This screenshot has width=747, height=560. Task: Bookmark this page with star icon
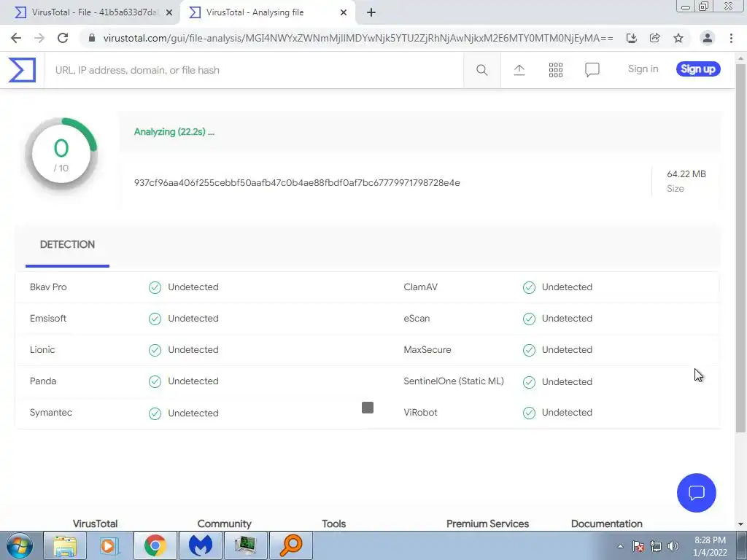[x=678, y=38]
